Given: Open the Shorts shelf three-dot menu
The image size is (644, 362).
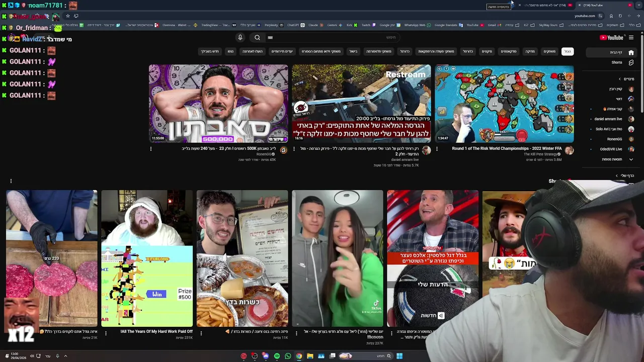Looking at the screenshot, I should tap(11, 181).
